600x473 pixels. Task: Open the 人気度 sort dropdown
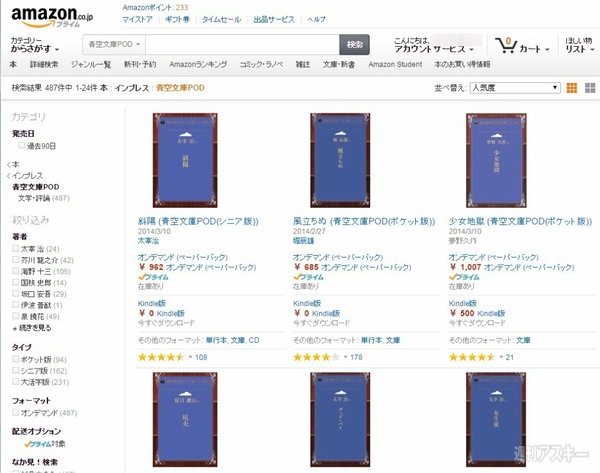tap(515, 88)
